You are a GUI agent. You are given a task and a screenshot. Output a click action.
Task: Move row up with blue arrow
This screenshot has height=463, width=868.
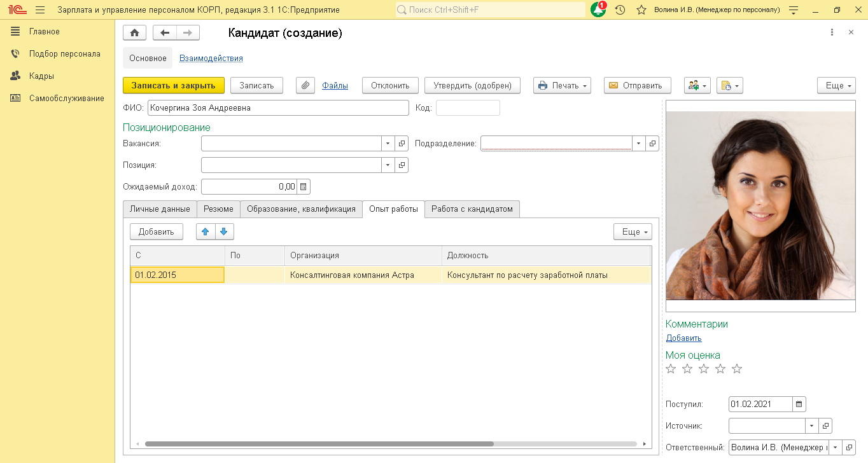coord(206,231)
